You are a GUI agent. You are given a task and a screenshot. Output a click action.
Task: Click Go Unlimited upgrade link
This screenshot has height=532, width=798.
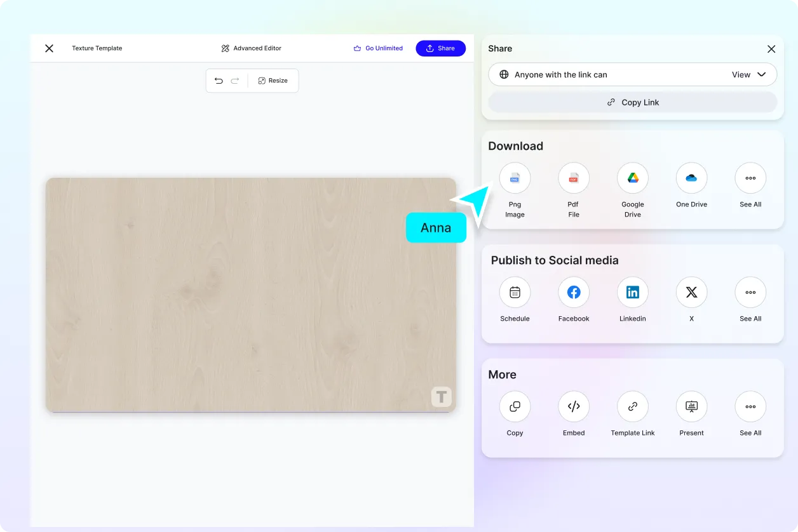point(378,48)
